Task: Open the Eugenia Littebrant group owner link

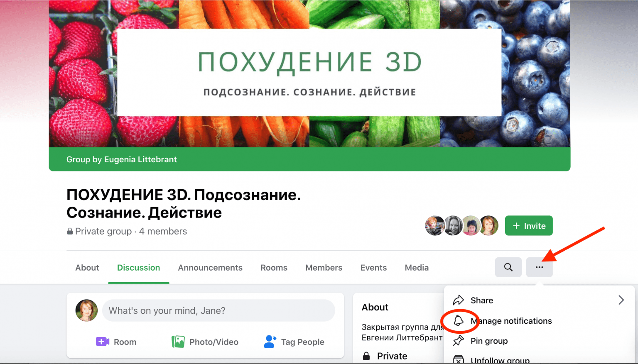Action: 140,159
